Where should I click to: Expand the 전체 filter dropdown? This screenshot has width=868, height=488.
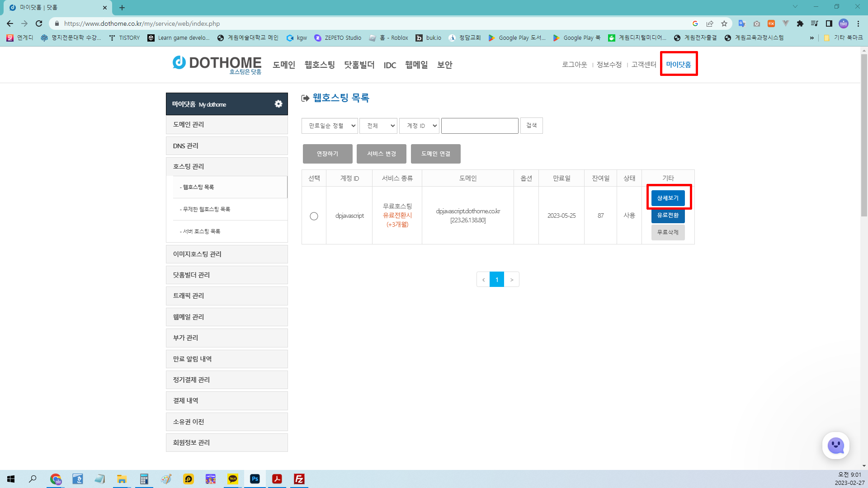(x=378, y=126)
